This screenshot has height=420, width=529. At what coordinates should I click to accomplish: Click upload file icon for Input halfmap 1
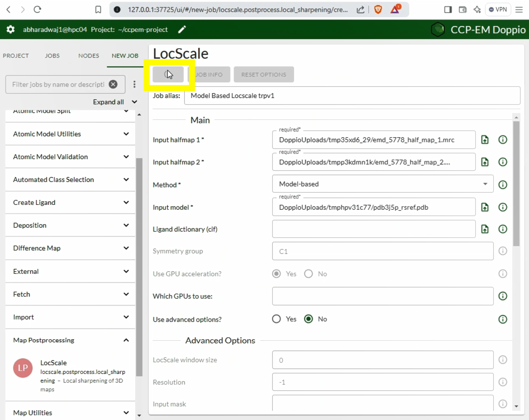pos(485,140)
